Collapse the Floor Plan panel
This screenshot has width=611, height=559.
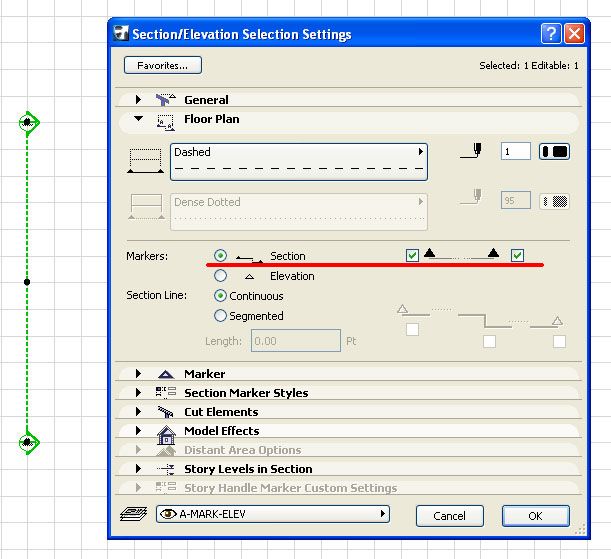click(x=138, y=118)
